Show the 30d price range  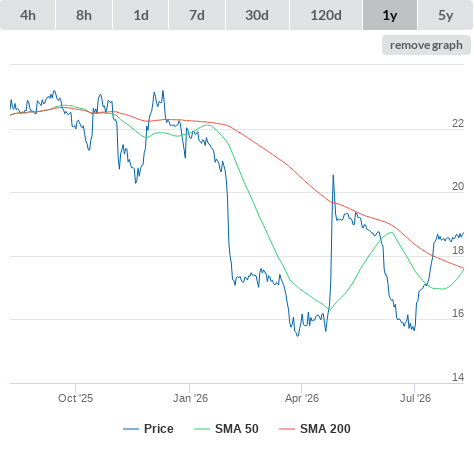coord(257,15)
